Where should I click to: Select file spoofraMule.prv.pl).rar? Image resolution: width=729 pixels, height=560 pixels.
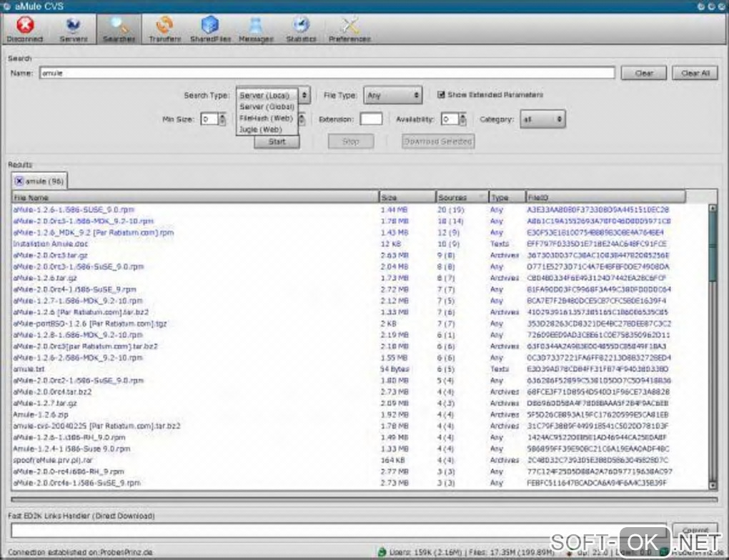point(53,460)
